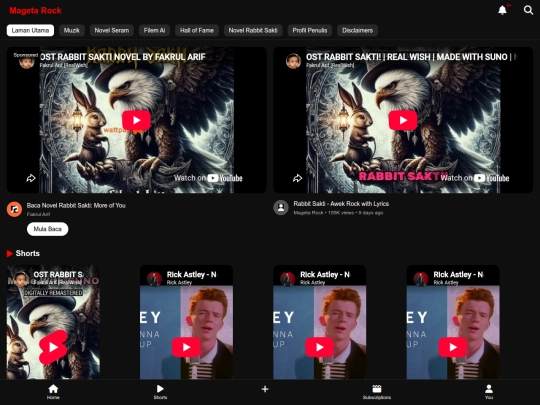The width and height of the screenshot is (540, 405).
Task: Click the orange music note icon
Action: click(x=14, y=209)
